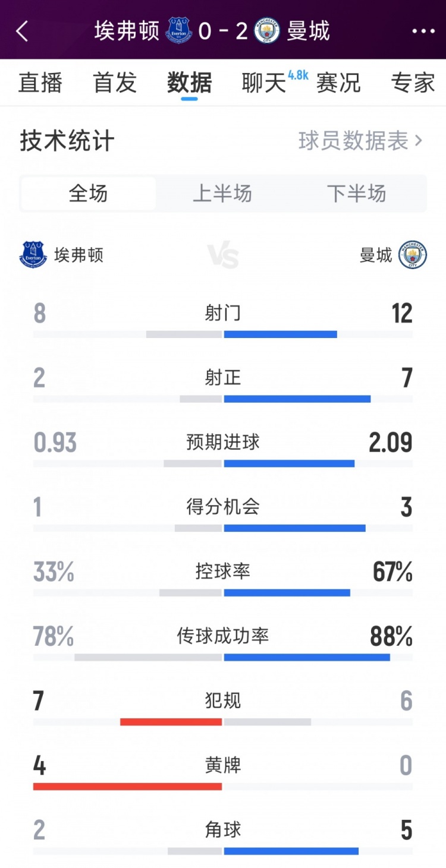Tap Everton logo beside 埃弗顿 team name
The width and height of the screenshot is (446, 868).
pos(33,255)
